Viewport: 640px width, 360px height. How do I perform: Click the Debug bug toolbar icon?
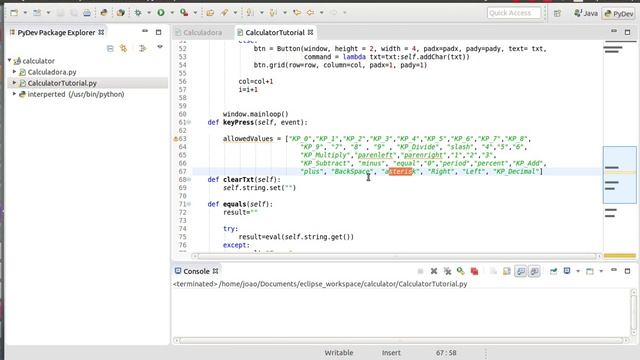[138, 13]
